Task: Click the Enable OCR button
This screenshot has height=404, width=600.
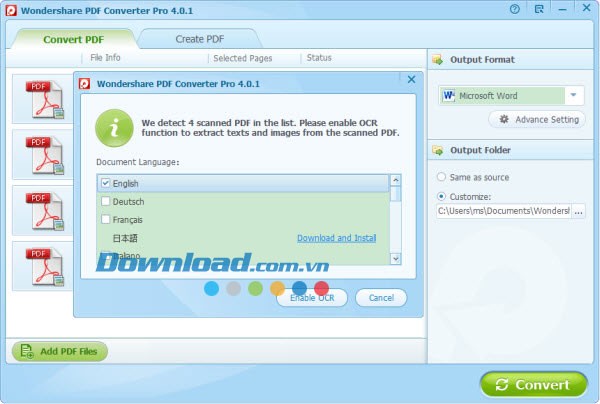Action: pyautogui.click(x=312, y=298)
